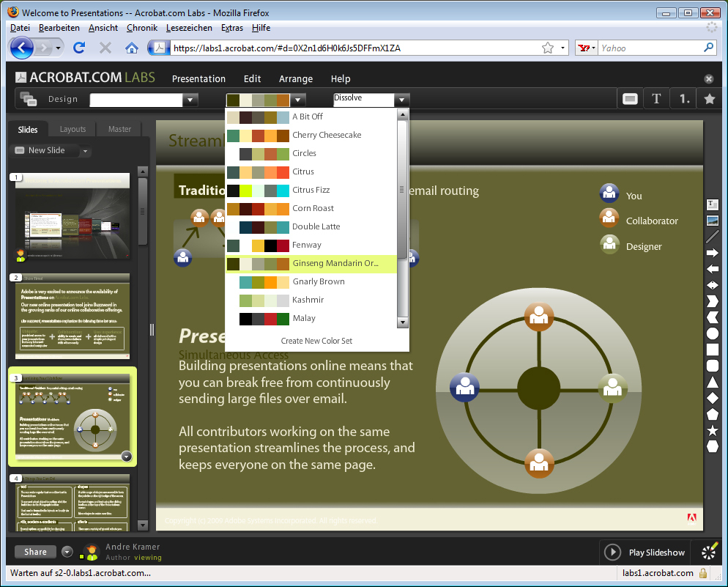Click Create New Color Set

316,341
